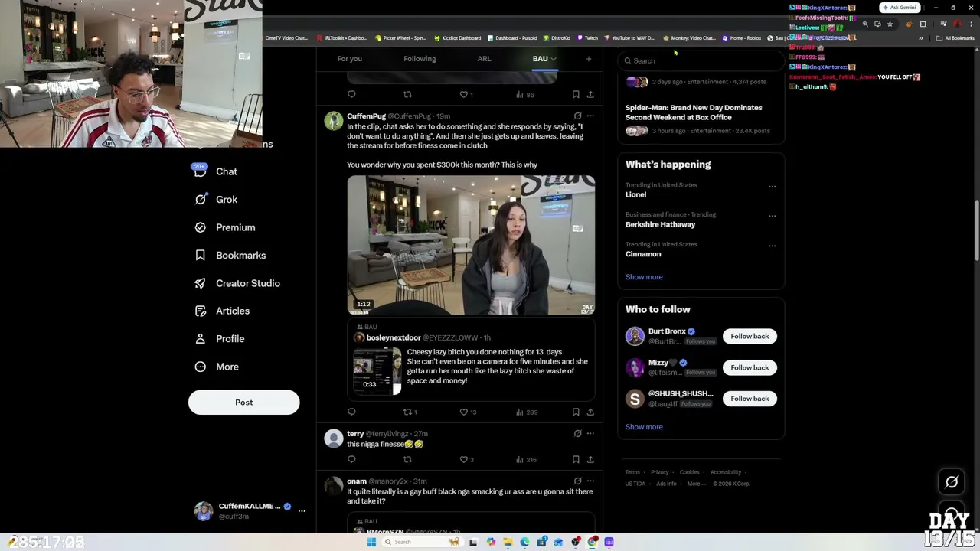
Task: Open more menu on terry's post
Action: tap(590, 433)
